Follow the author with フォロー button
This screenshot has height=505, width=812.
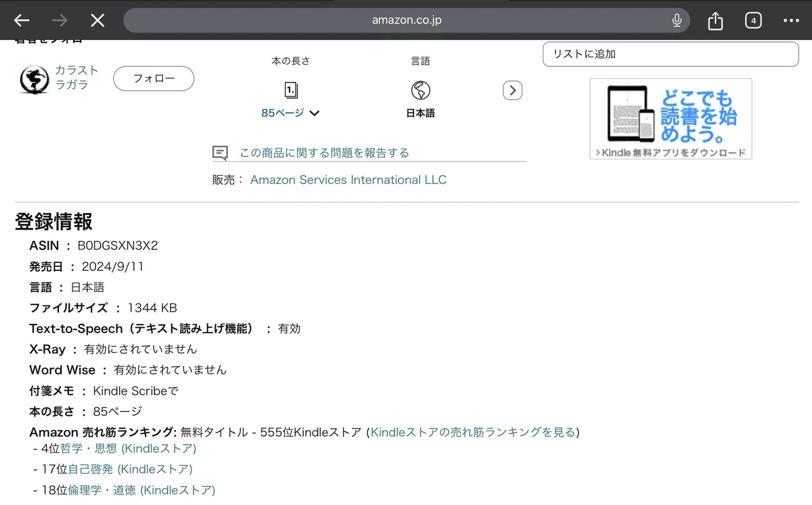pos(154,78)
